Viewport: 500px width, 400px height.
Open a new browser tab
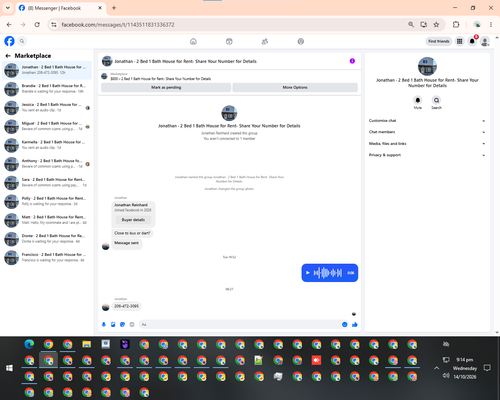(x=114, y=8)
